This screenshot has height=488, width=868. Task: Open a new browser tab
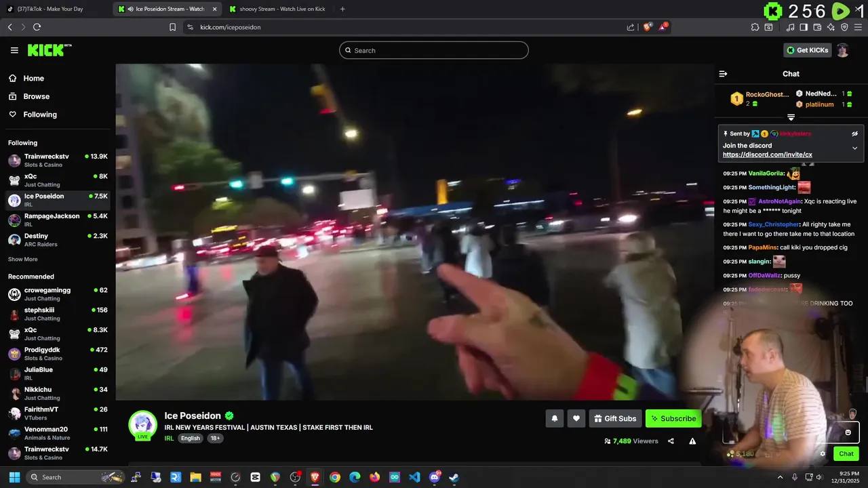[x=342, y=9]
